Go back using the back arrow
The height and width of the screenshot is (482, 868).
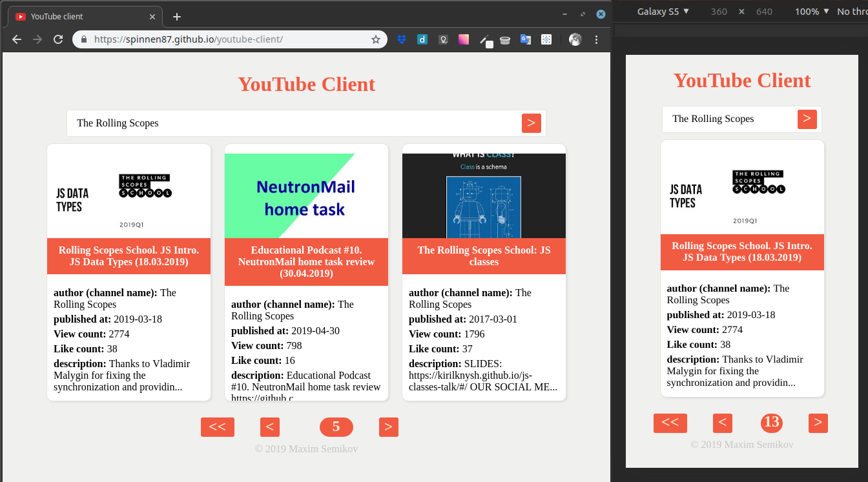[16, 39]
